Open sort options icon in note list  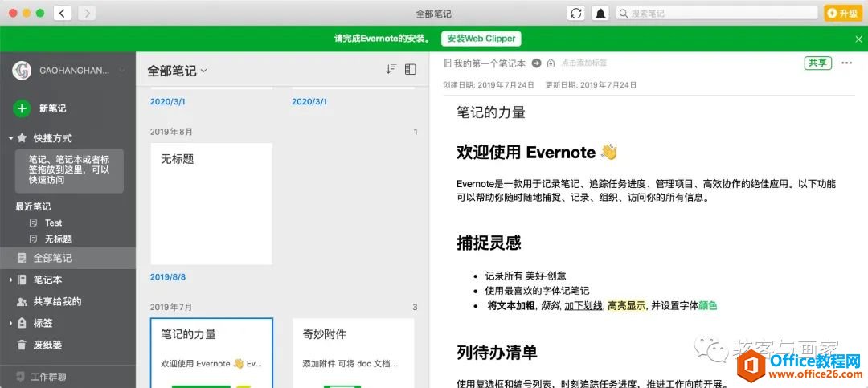(x=391, y=69)
